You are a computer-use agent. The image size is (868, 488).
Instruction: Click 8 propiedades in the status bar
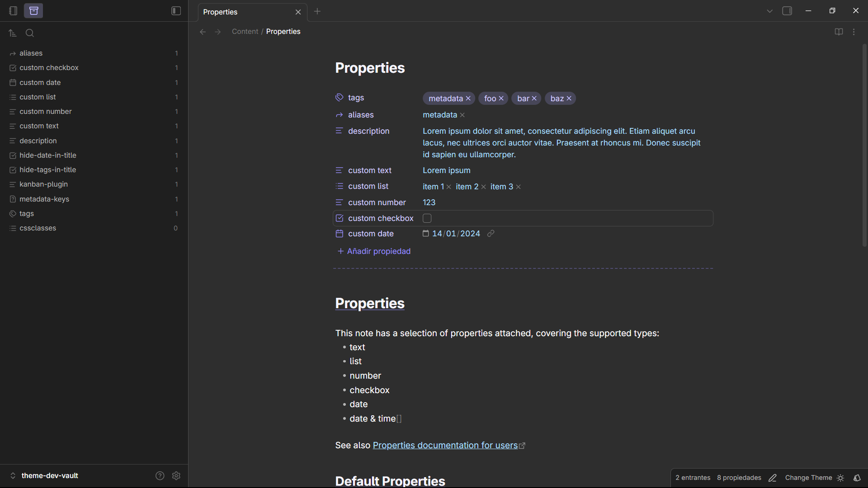coord(739,478)
